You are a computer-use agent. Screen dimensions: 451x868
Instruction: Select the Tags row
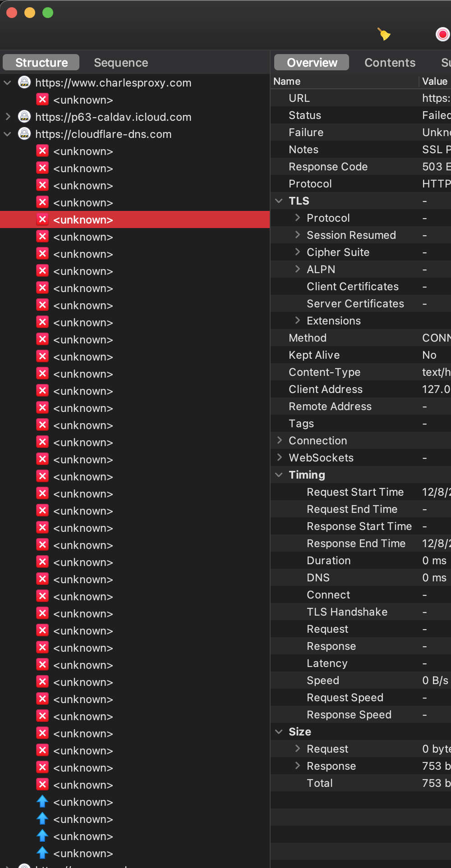[x=361, y=423]
